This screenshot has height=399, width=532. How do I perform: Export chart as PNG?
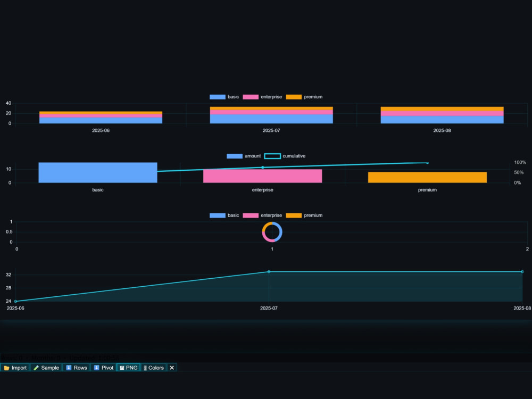point(129,368)
